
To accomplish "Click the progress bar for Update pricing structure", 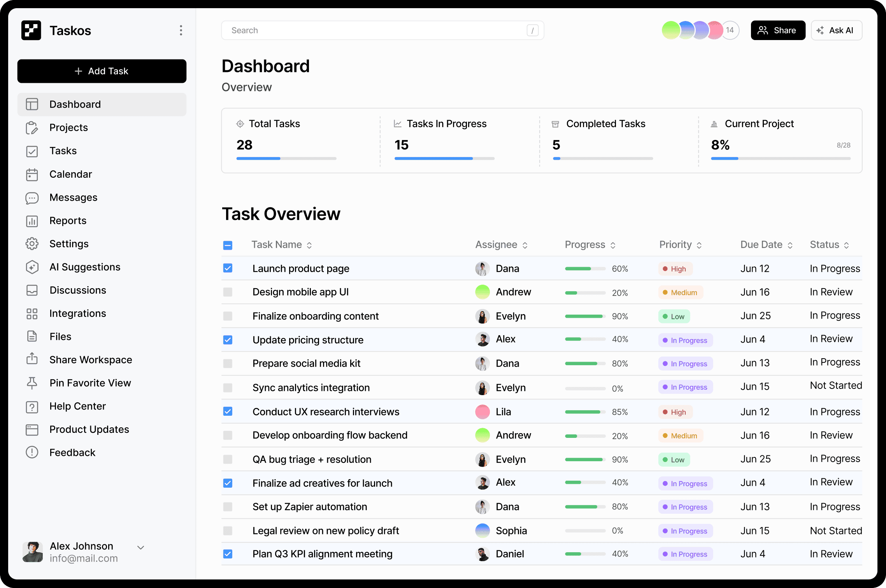I will tap(585, 339).
